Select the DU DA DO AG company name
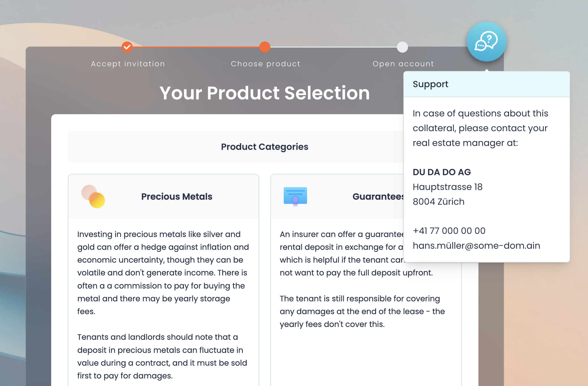The width and height of the screenshot is (588, 386). (442, 172)
